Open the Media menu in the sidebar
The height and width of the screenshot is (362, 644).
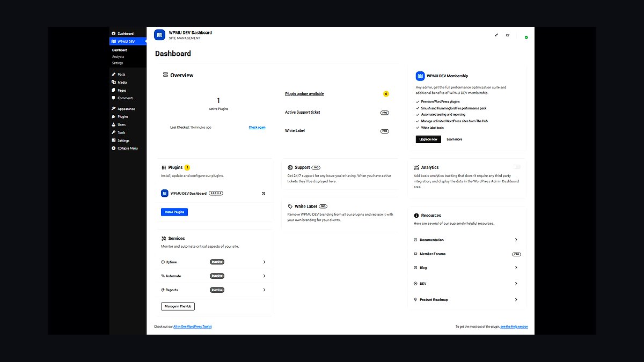[x=128, y=83]
